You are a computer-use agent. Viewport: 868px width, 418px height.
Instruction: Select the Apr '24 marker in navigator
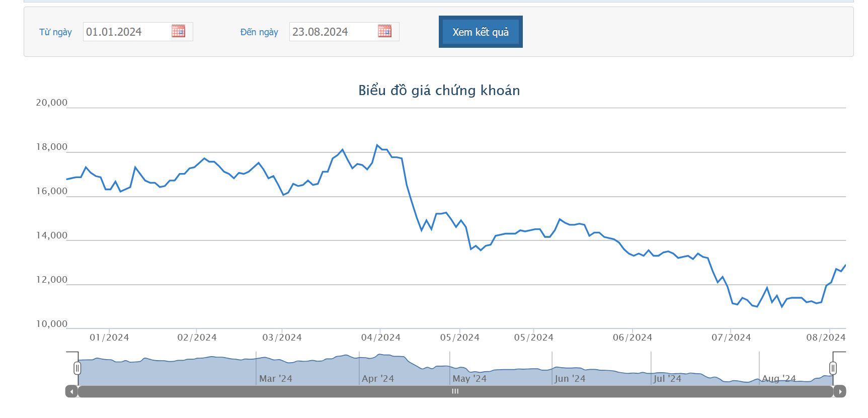(x=377, y=378)
